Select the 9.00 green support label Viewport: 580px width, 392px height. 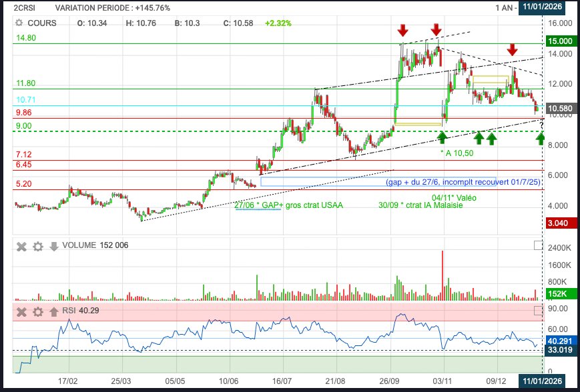coord(23,125)
